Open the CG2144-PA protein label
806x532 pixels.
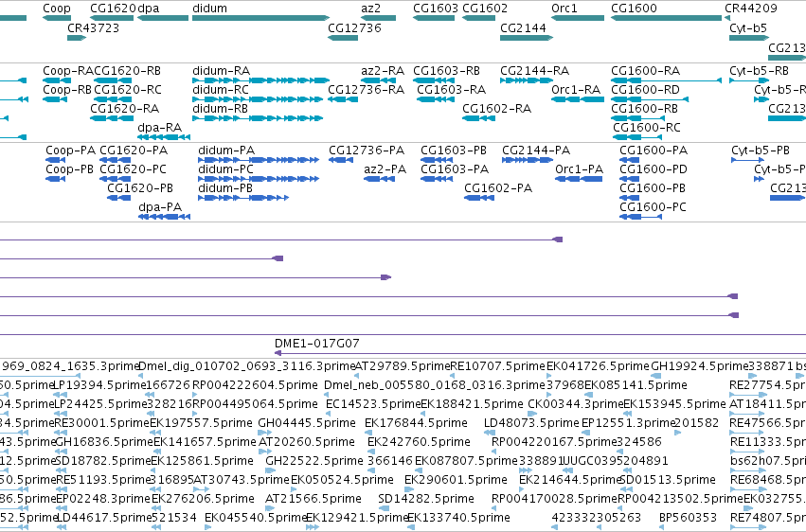(x=536, y=151)
